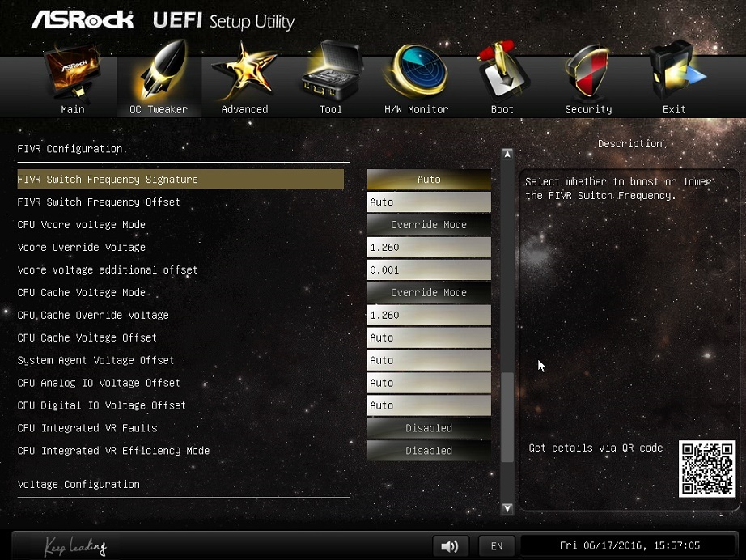Viewport: 746px width, 560px height.
Task: Select CPU Integrated VR Efficiency Mode label
Action: [x=113, y=451]
